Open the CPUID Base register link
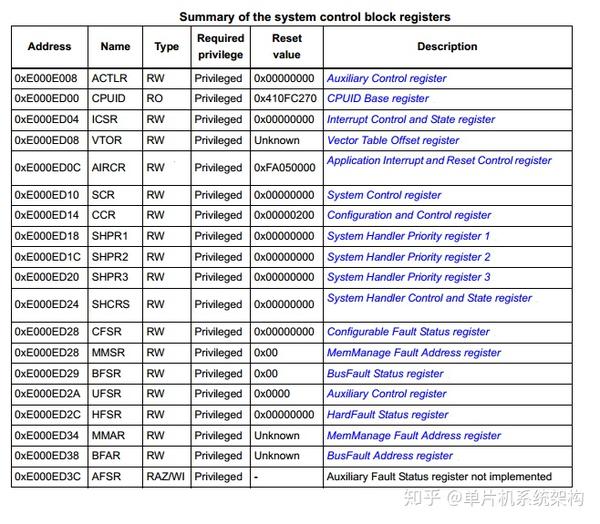 point(378,99)
